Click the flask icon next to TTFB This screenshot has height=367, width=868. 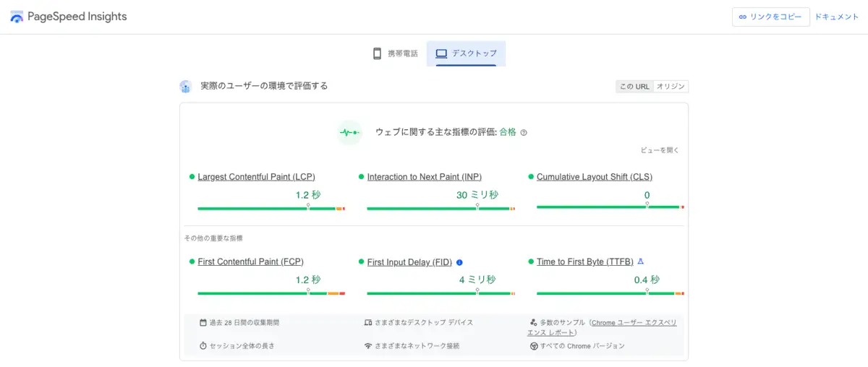(x=640, y=262)
